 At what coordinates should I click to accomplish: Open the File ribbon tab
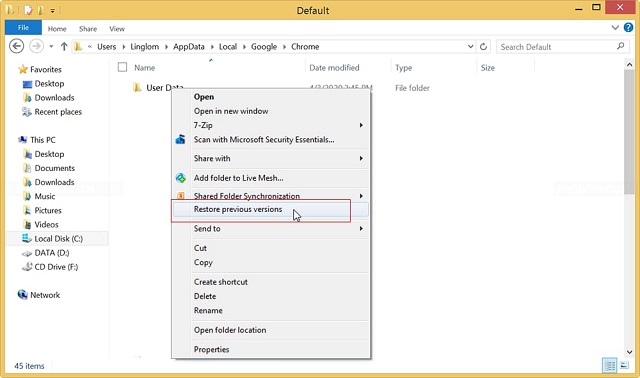(23, 28)
